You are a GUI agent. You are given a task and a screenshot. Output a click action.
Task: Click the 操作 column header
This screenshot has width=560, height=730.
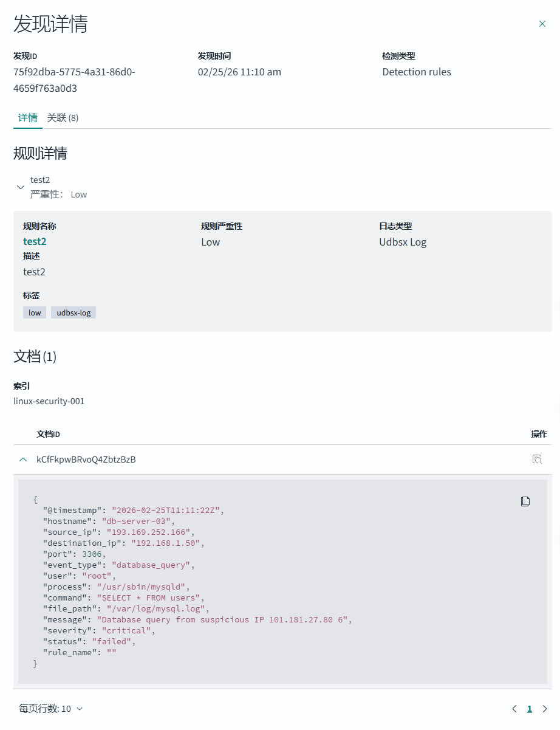[539, 434]
